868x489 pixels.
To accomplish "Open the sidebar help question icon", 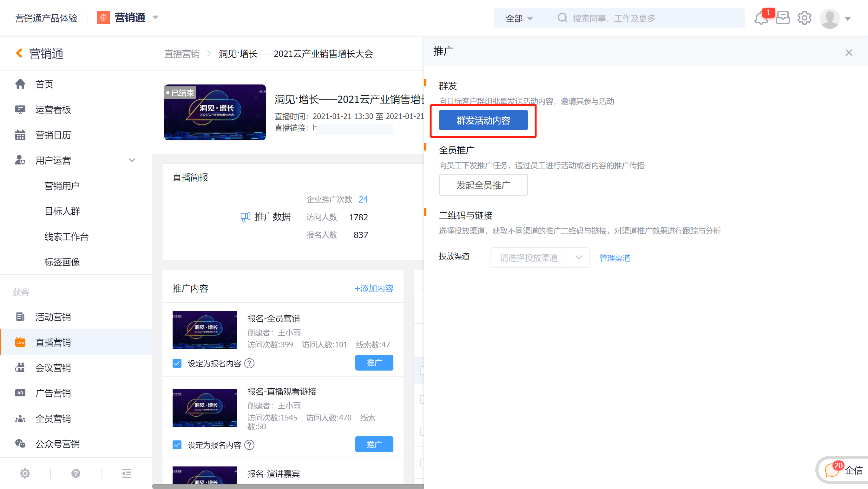I will (x=76, y=473).
